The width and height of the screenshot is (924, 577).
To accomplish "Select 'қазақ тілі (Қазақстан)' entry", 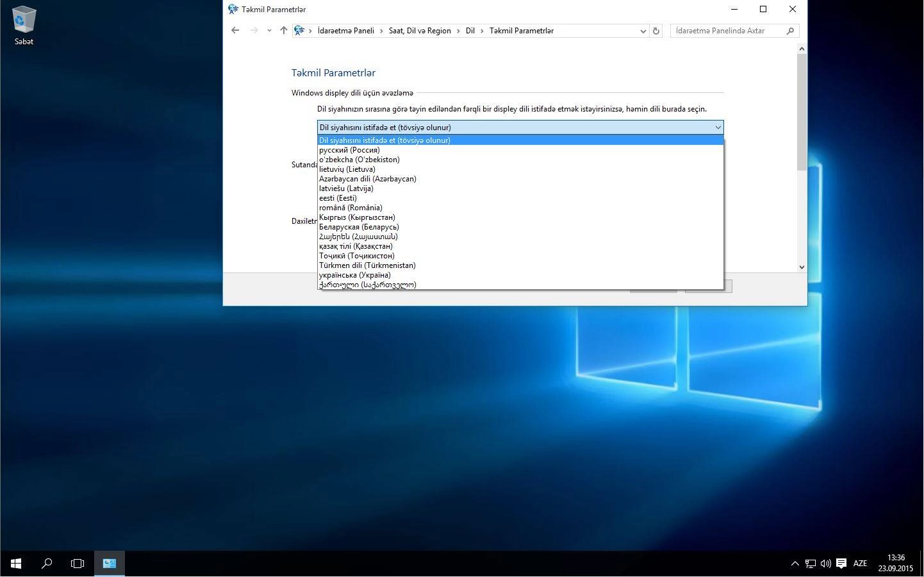I will click(x=520, y=246).
